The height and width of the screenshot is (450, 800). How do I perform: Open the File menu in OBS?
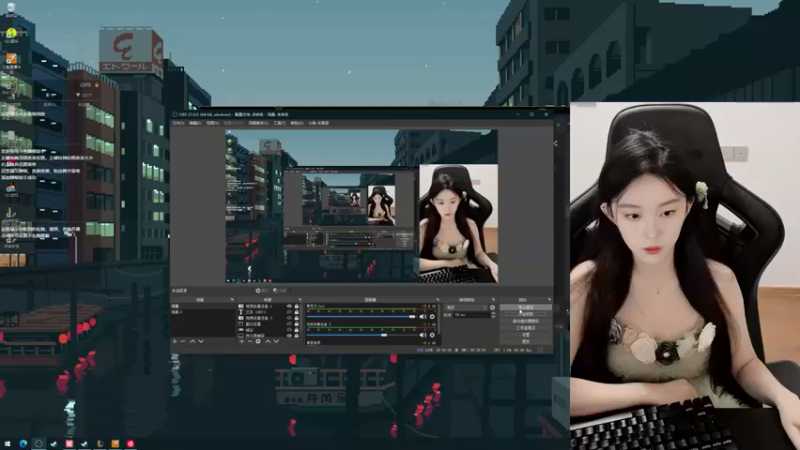tap(178, 123)
